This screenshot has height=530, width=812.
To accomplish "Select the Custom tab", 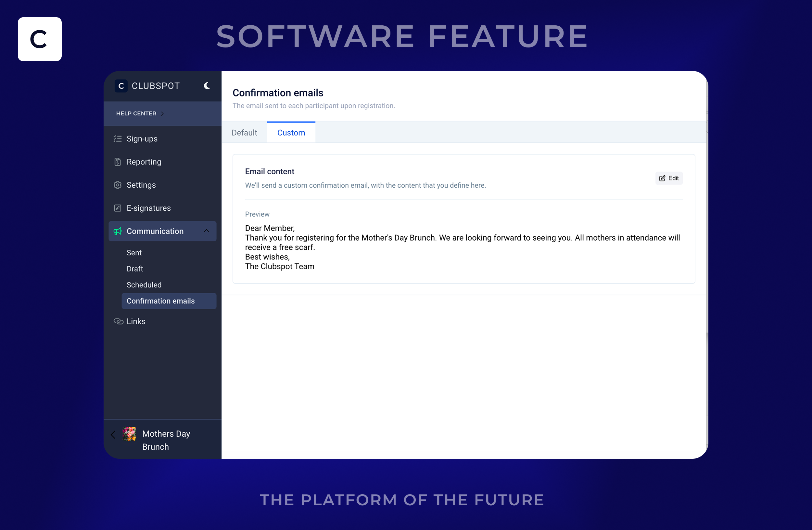I will coord(291,133).
